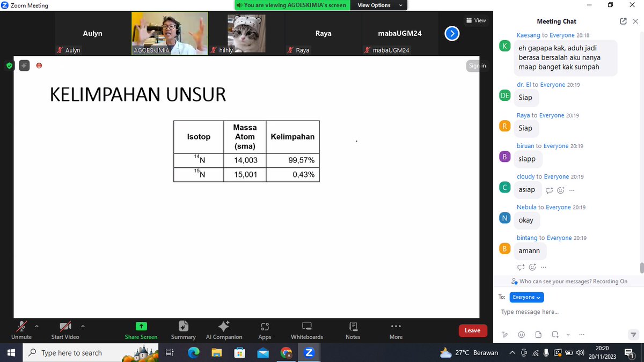Open File Explorer from the taskbar

[216, 353]
